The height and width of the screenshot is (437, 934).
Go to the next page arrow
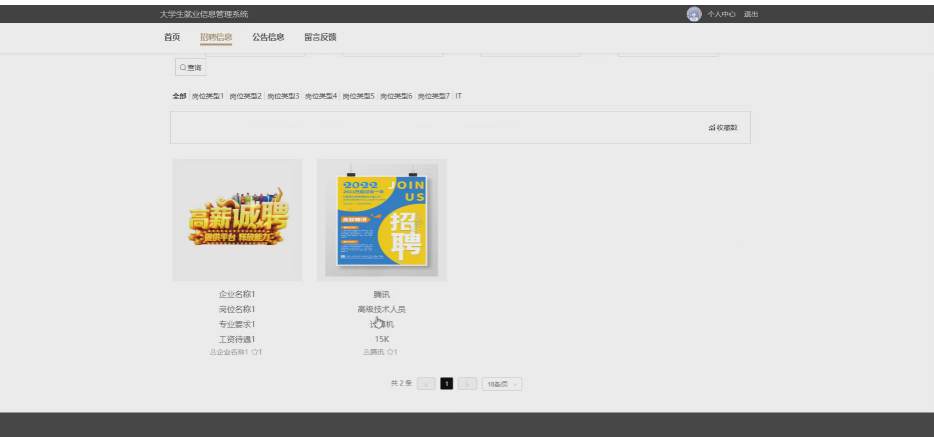click(x=468, y=384)
